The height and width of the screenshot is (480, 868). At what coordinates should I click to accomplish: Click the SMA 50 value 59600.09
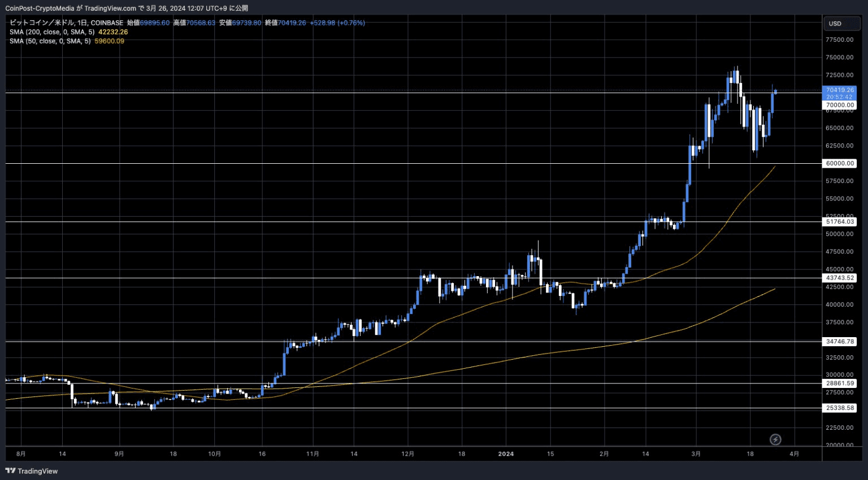pos(109,41)
